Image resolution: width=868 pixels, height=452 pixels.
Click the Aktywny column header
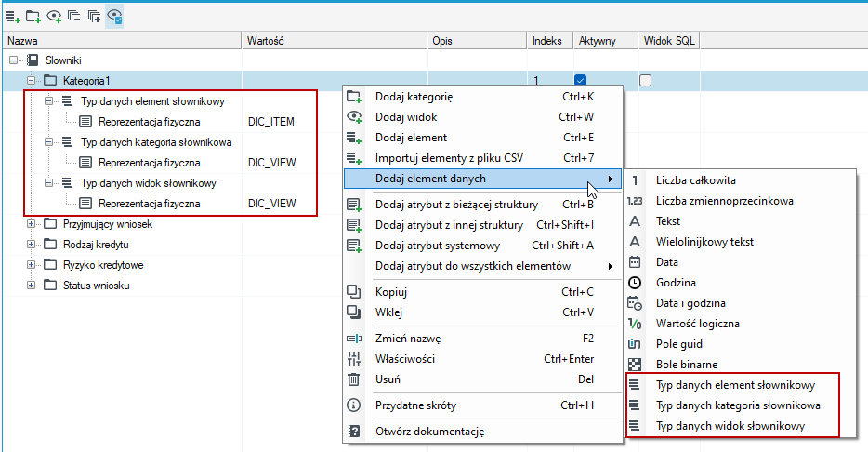coord(606,40)
